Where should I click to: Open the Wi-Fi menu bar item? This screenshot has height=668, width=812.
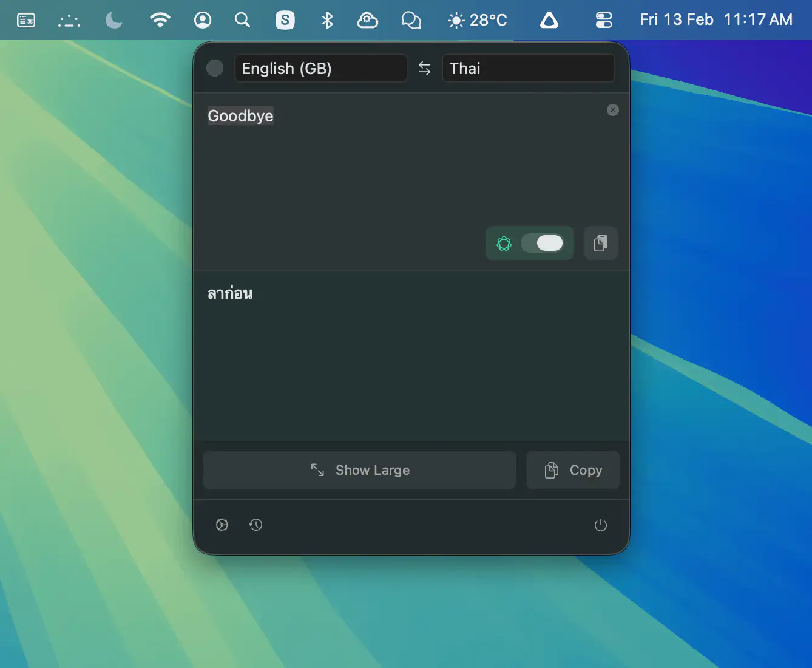(x=160, y=20)
